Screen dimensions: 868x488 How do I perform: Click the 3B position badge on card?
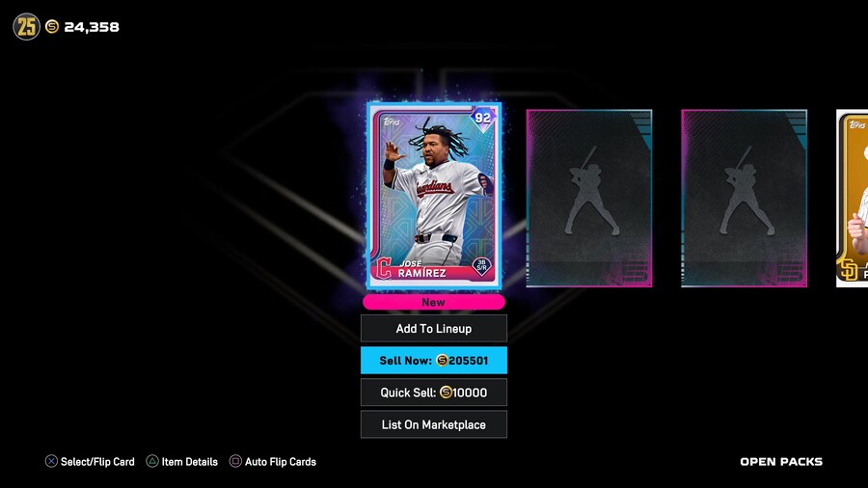[481, 265]
